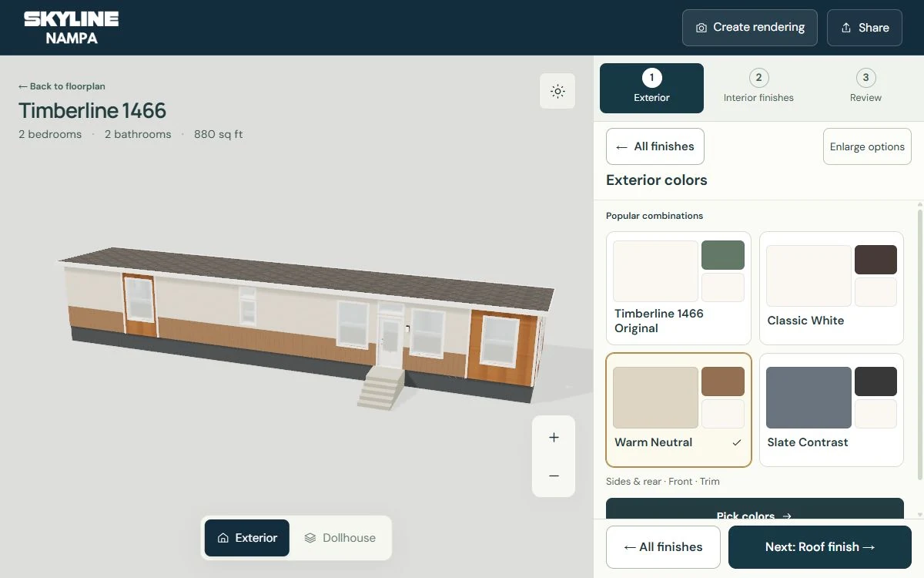Click Sides & rear · Front · Trim caption
Image resolution: width=924 pixels, height=578 pixels.
pos(663,482)
